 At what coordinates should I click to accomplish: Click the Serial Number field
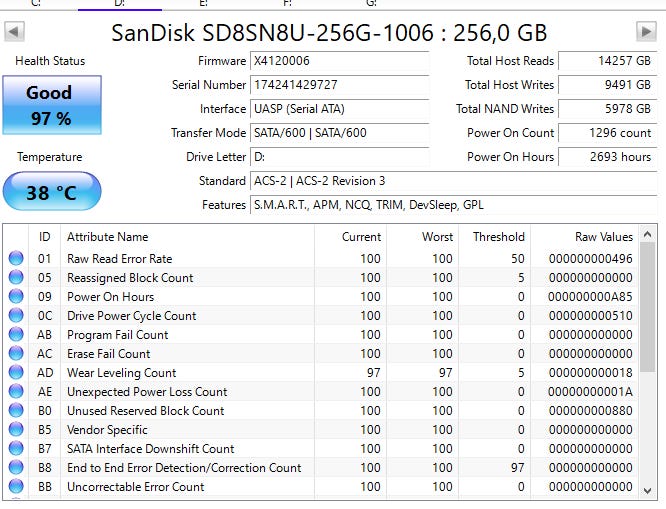tap(339, 85)
